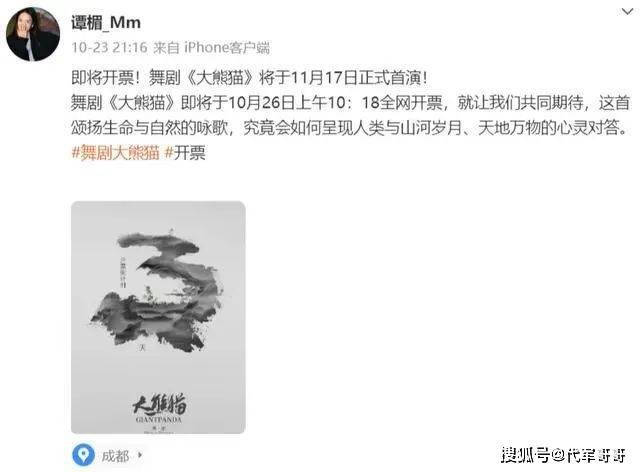Click the 大熊猫 calligraphy title on the poster
This screenshot has width=640, height=472.
pos(160,404)
